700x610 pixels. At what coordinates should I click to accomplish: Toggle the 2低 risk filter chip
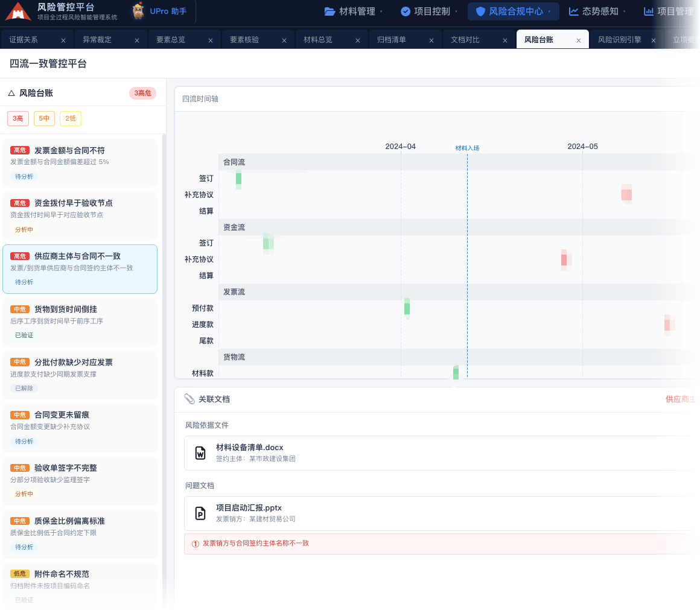[x=71, y=118]
